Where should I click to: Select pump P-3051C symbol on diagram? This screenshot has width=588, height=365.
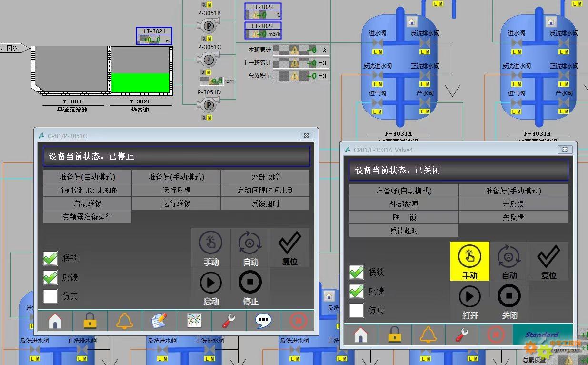tap(208, 60)
